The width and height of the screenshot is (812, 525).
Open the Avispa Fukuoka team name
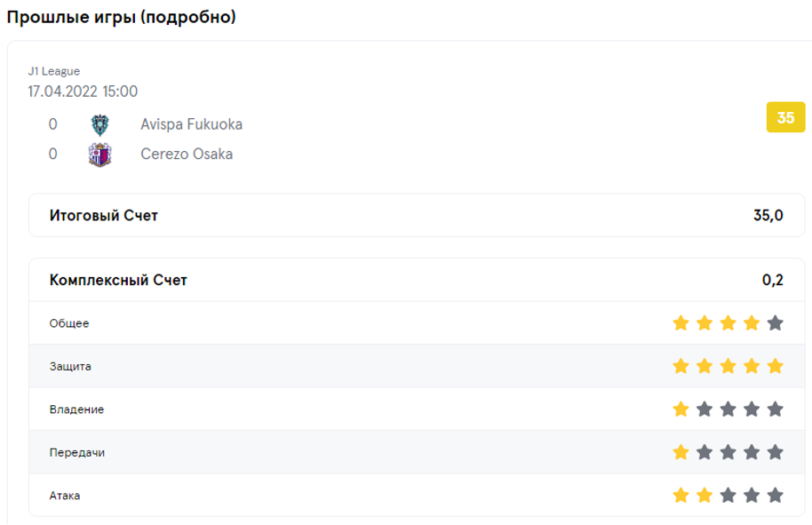191,124
